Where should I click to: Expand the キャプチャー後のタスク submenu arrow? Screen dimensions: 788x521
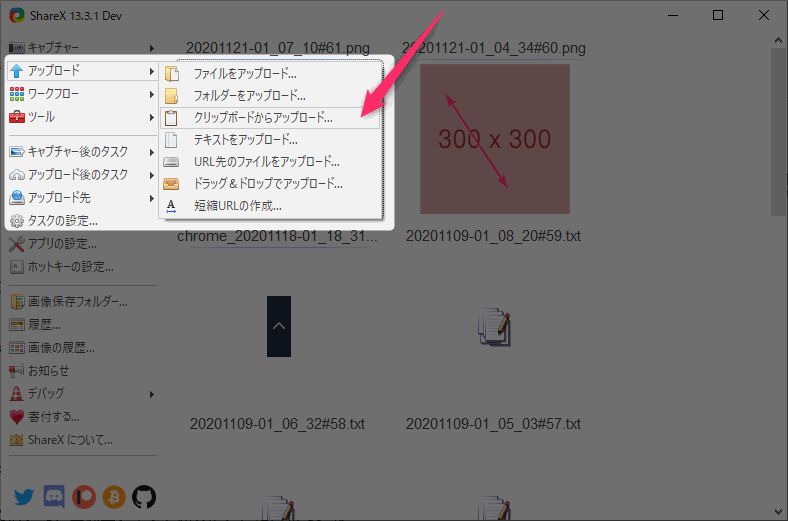tap(151, 152)
